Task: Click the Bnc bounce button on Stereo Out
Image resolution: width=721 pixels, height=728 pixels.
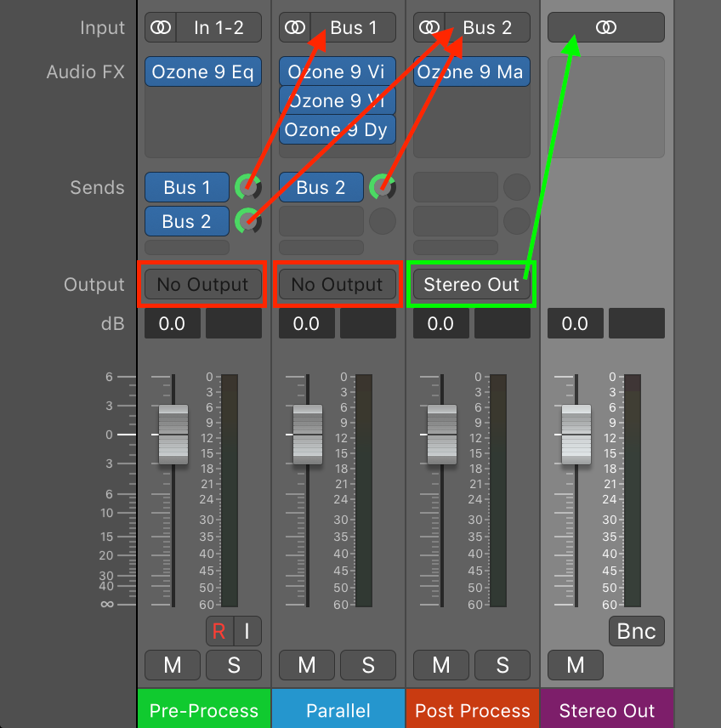Action: [636, 631]
